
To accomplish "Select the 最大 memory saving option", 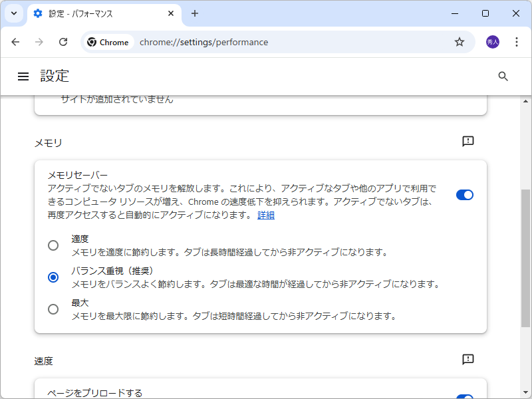I will coord(53,309).
